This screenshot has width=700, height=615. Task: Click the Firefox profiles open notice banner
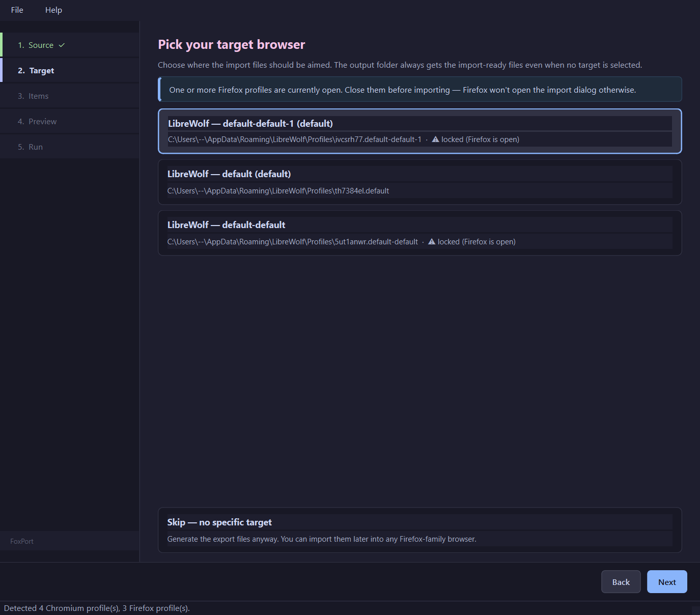(x=420, y=90)
